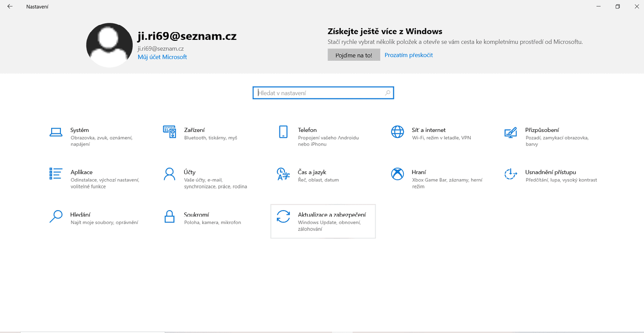Select the Hraní category title

tap(419, 172)
